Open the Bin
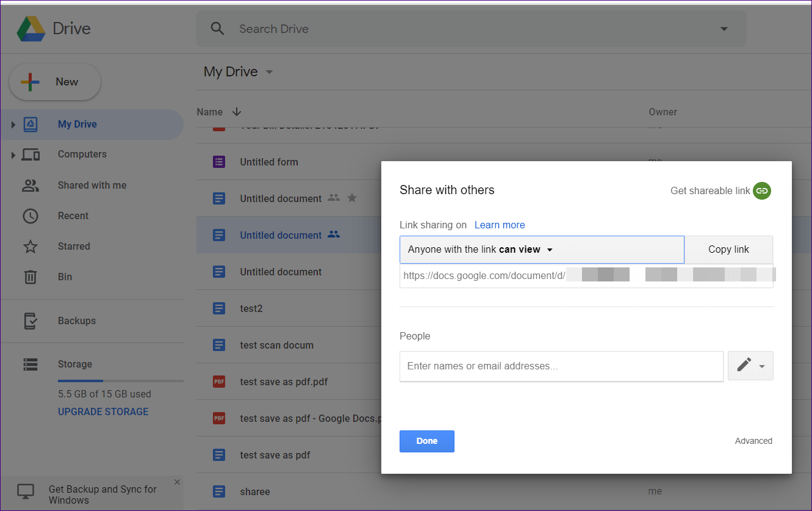The image size is (812, 511). click(x=65, y=277)
